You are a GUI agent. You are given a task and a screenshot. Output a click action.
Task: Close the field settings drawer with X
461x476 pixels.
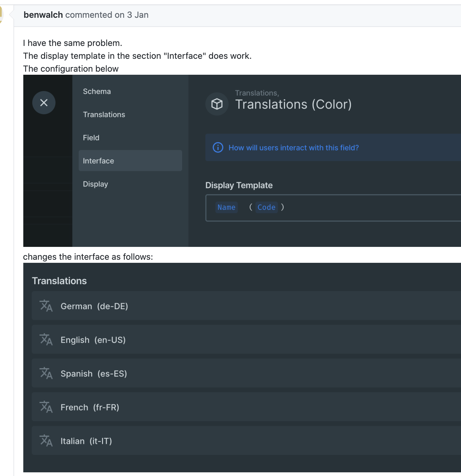[44, 103]
